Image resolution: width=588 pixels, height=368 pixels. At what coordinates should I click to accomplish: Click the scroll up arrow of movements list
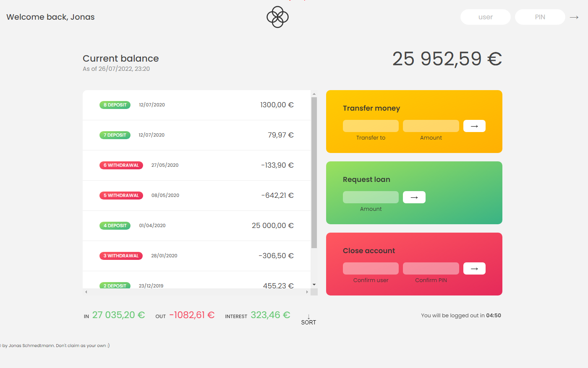coord(314,94)
